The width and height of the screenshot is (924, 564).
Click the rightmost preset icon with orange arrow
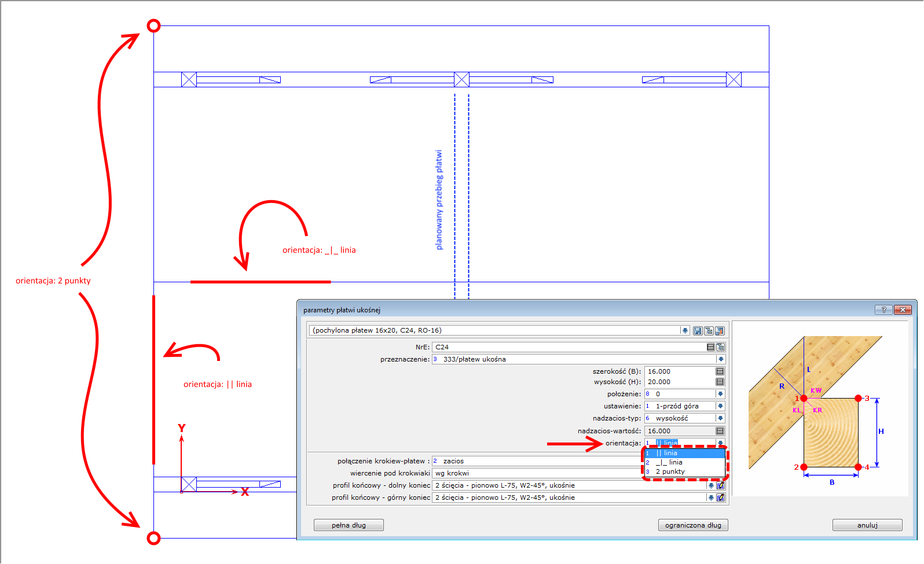point(720,331)
